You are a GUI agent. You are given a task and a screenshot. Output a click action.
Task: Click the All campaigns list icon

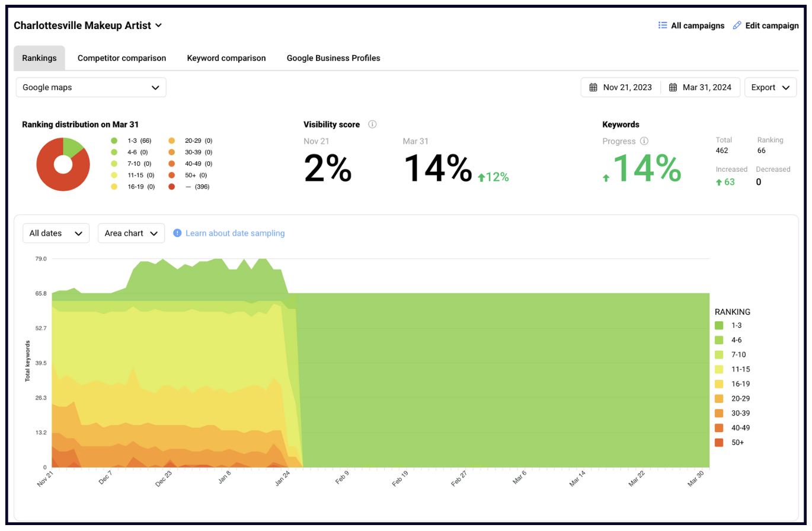click(x=663, y=25)
